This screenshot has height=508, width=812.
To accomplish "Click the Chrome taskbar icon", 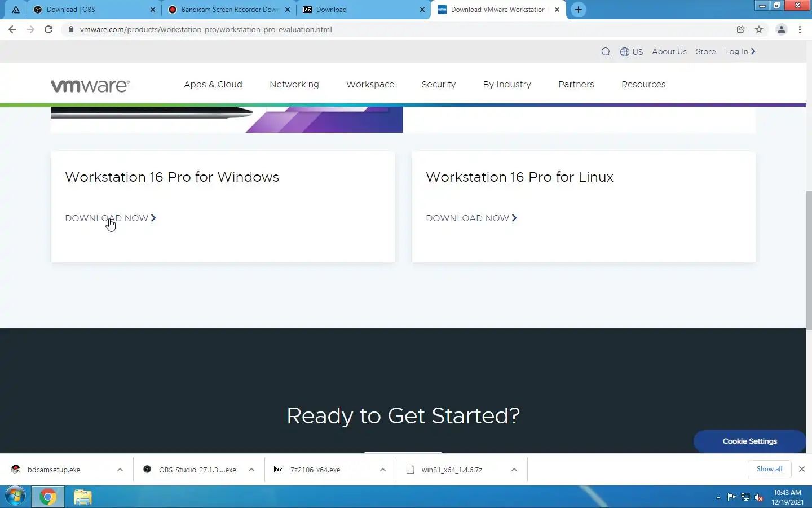I will click(48, 497).
